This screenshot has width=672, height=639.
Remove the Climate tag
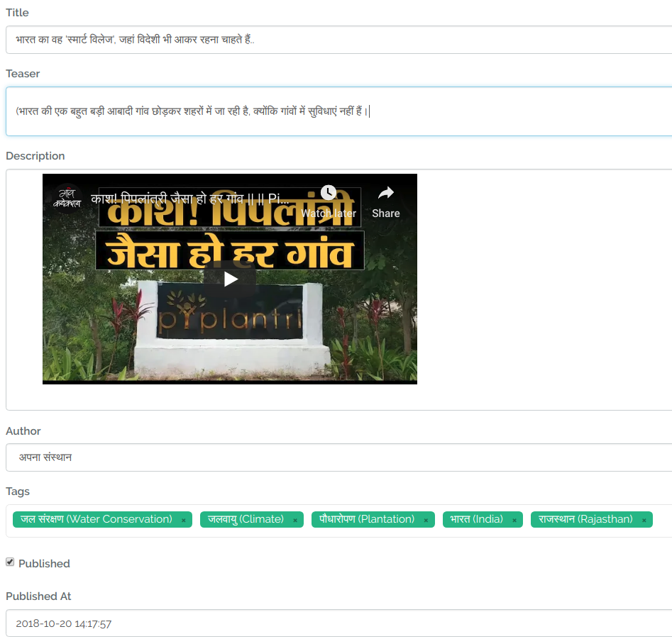click(x=295, y=520)
